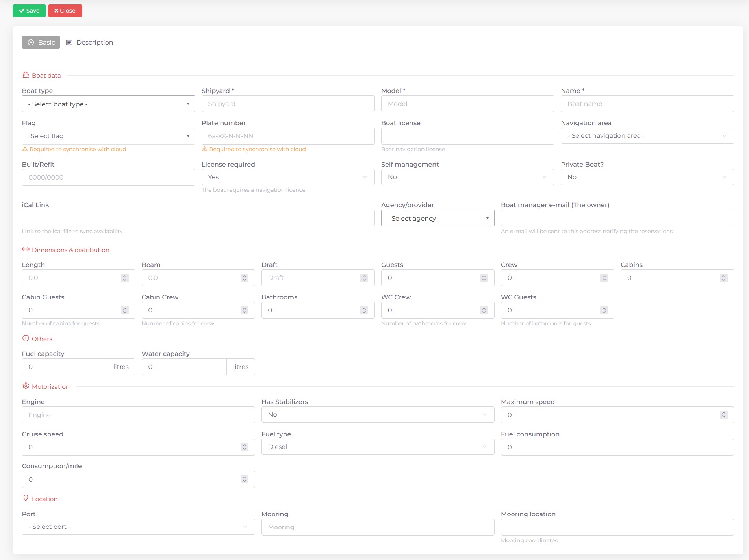Click the Draft spinner arrows
This screenshot has width=749, height=560.
[364, 278]
